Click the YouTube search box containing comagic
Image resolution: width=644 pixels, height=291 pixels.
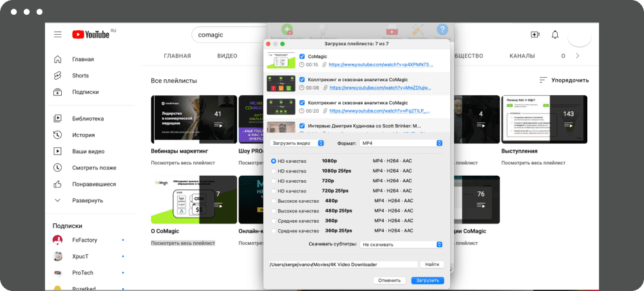click(230, 35)
